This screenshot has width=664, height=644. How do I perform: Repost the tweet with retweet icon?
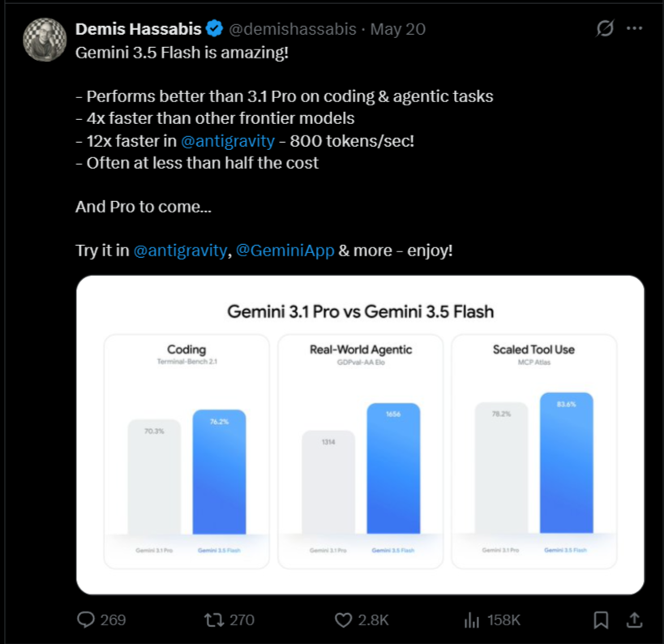tap(214, 620)
